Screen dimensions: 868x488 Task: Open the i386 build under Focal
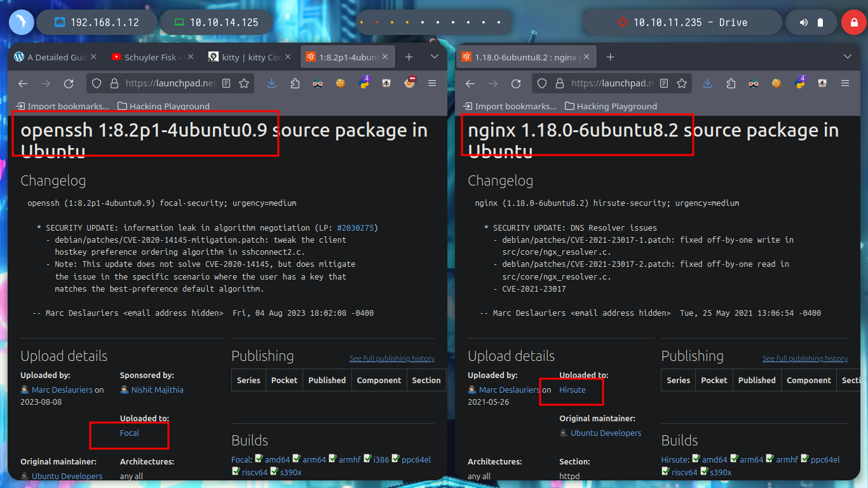click(381, 459)
